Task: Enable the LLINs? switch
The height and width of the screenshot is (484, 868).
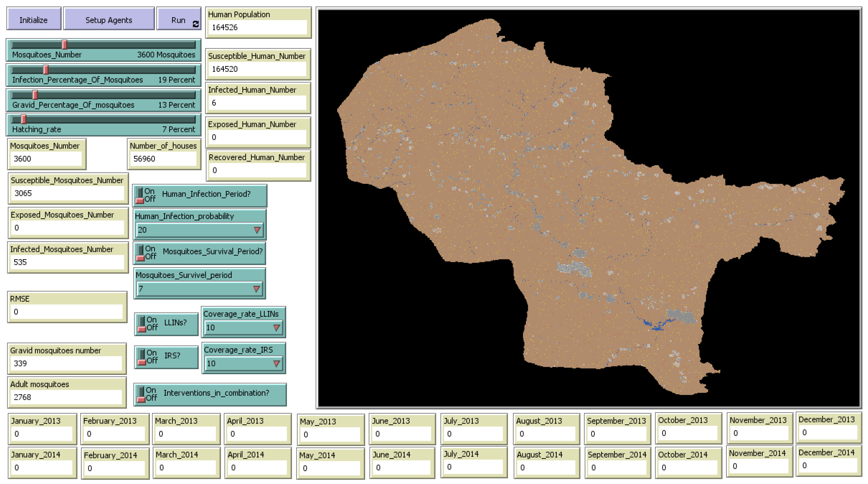Action: point(142,324)
